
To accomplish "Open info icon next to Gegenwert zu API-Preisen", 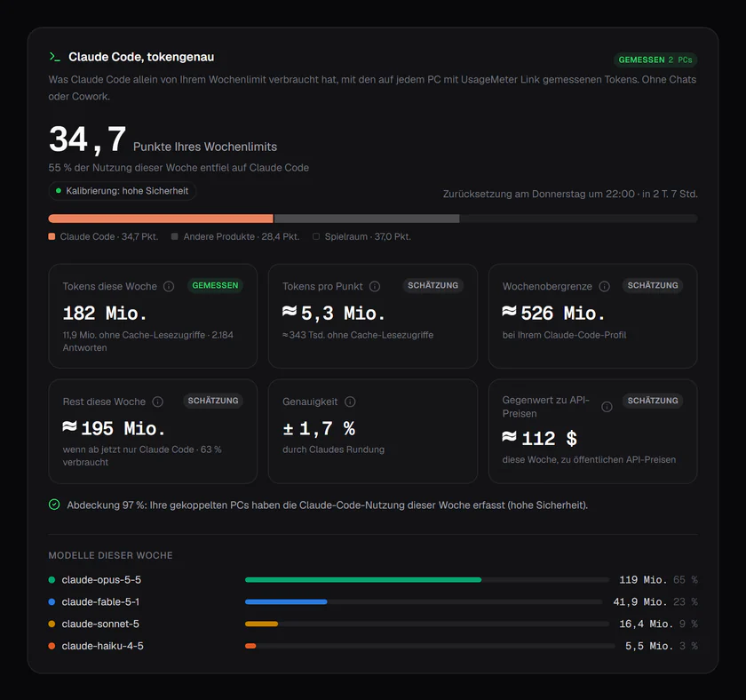I will [x=607, y=407].
